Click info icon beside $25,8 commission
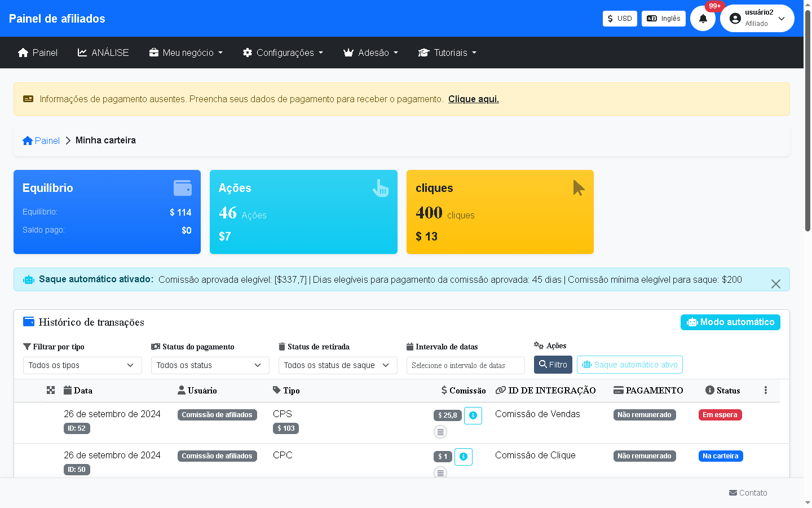This screenshot has height=508, width=812. 473,415
